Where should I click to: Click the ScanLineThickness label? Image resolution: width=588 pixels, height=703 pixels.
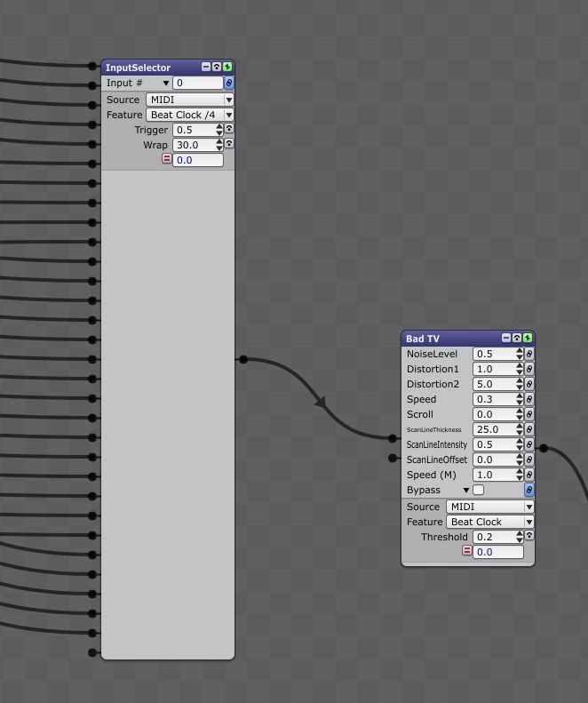(x=433, y=429)
